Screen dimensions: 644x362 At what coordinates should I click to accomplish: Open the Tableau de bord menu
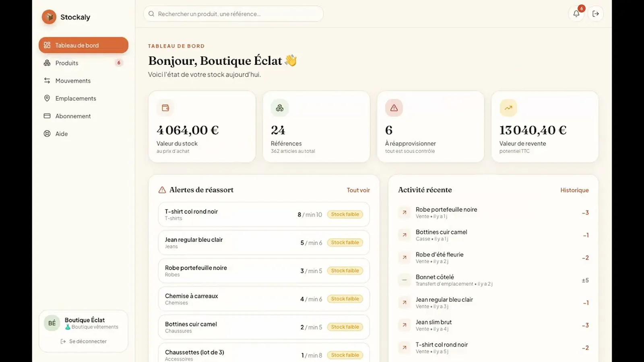pos(83,45)
